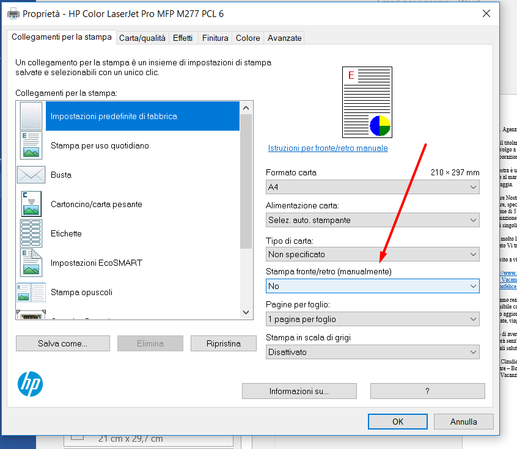Click the printer icon in title bar
Image resolution: width=517 pixels, height=449 pixels.
[13, 14]
